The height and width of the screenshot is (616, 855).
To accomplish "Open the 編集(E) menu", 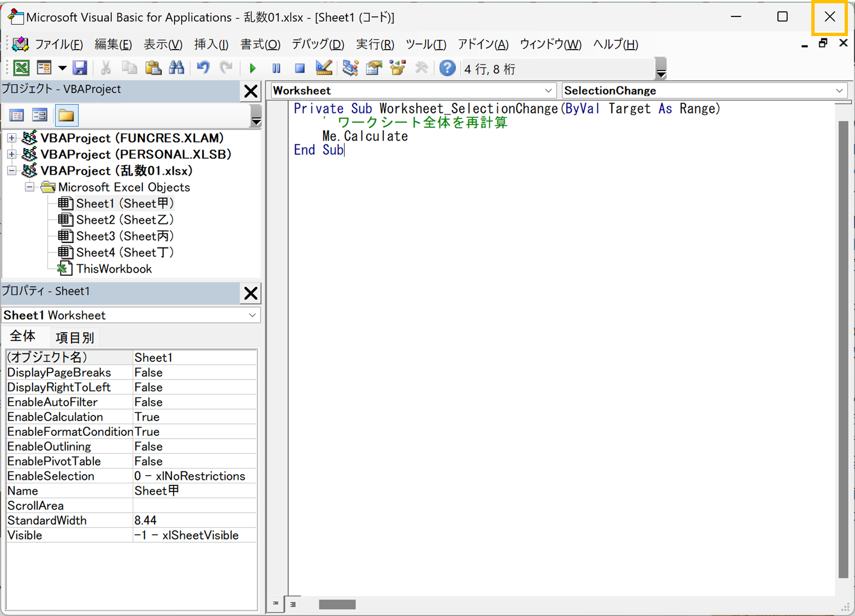I will click(x=113, y=44).
